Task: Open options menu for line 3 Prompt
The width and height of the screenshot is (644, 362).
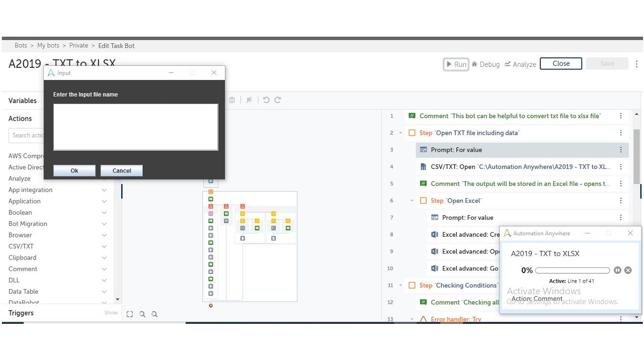Action: coord(621,150)
